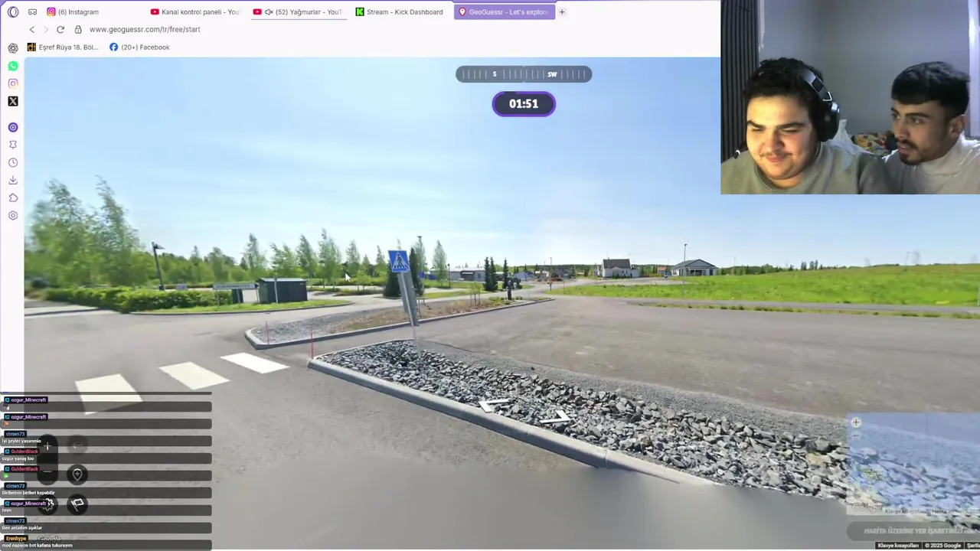
Task: Switch to the Yağmurlar YouTube tab
Action: (299, 12)
